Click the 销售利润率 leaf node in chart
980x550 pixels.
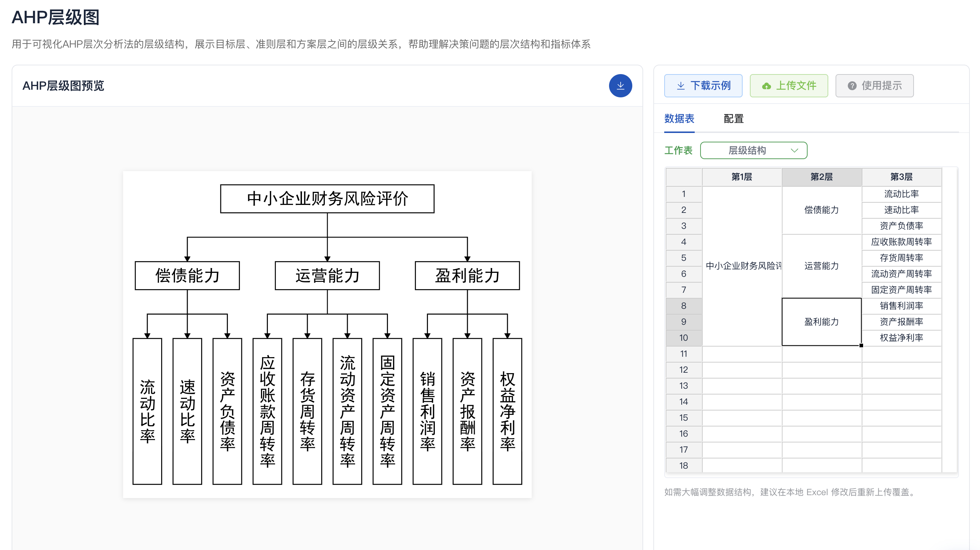(x=427, y=411)
